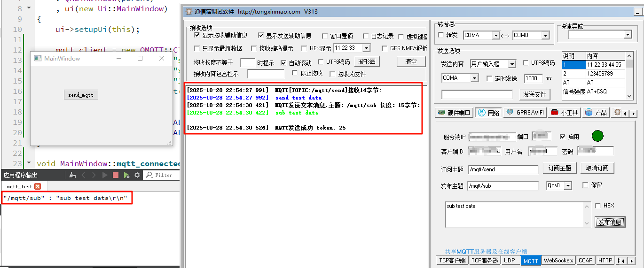
Task: Open 用户输入框 send content dropdown
Action: click(512, 64)
